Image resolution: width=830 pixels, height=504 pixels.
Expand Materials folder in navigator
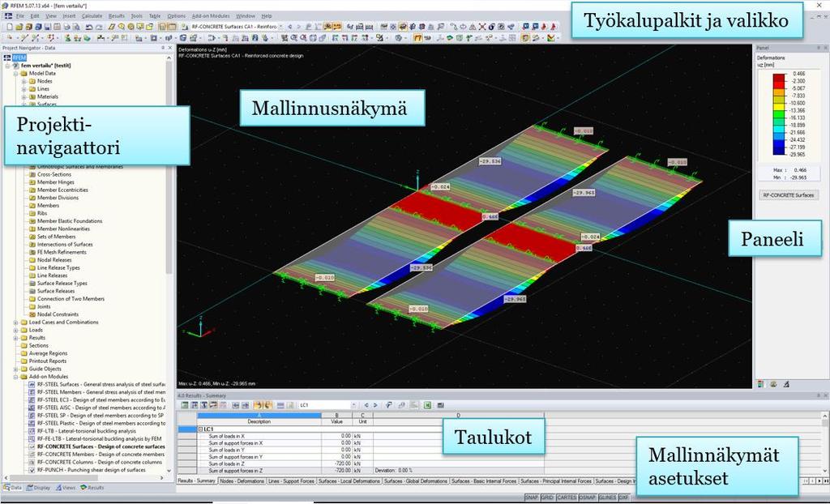[x=24, y=97]
